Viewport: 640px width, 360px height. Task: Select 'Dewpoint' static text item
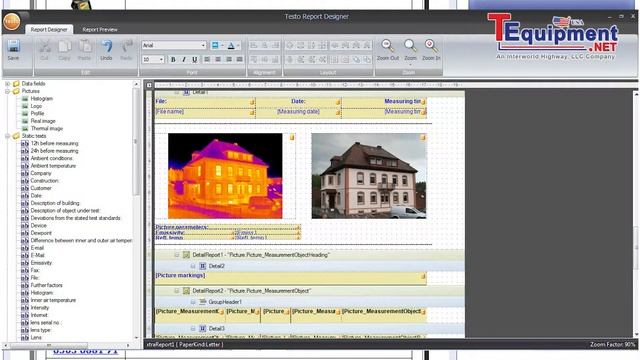(41, 233)
